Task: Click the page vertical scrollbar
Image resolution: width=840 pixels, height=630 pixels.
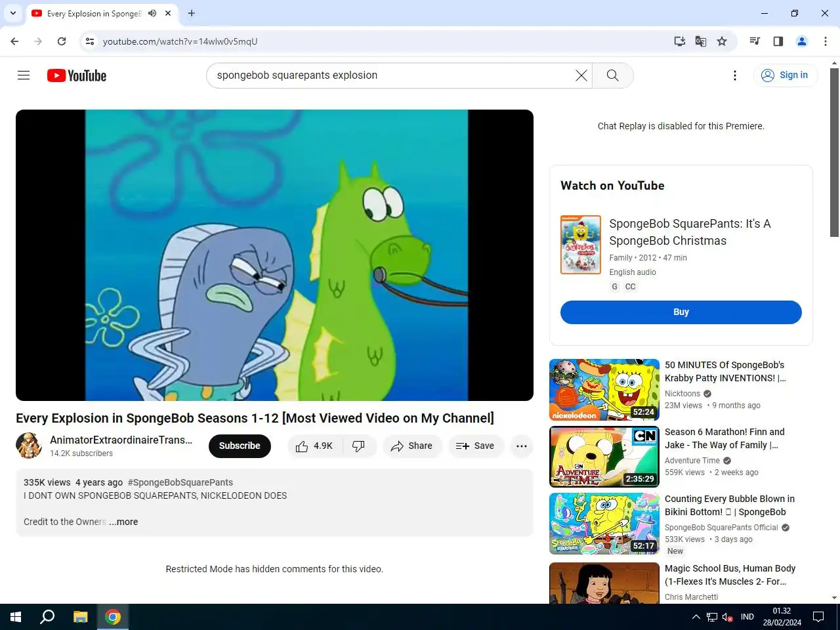Action: pyautogui.click(x=834, y=151)
